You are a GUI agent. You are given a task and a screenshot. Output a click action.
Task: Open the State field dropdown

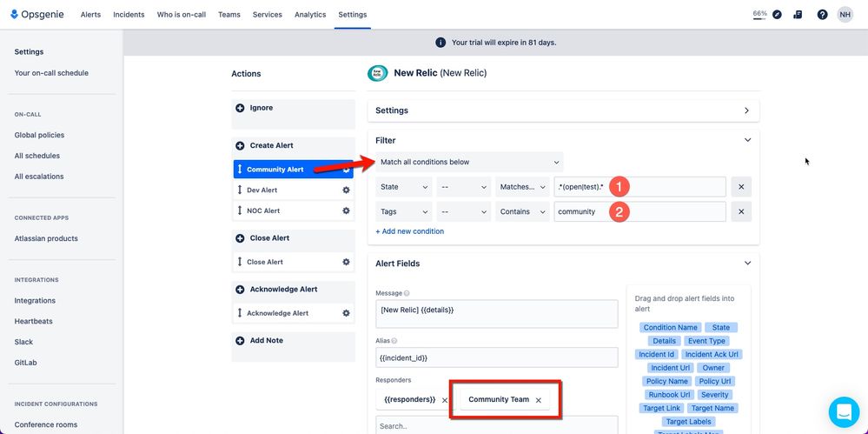coord(404,187)
